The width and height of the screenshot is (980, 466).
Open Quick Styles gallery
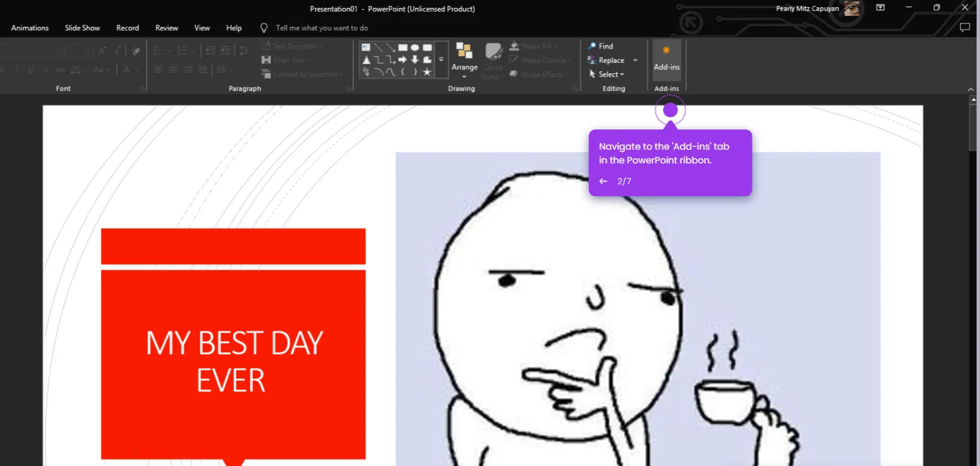[494, 60]
